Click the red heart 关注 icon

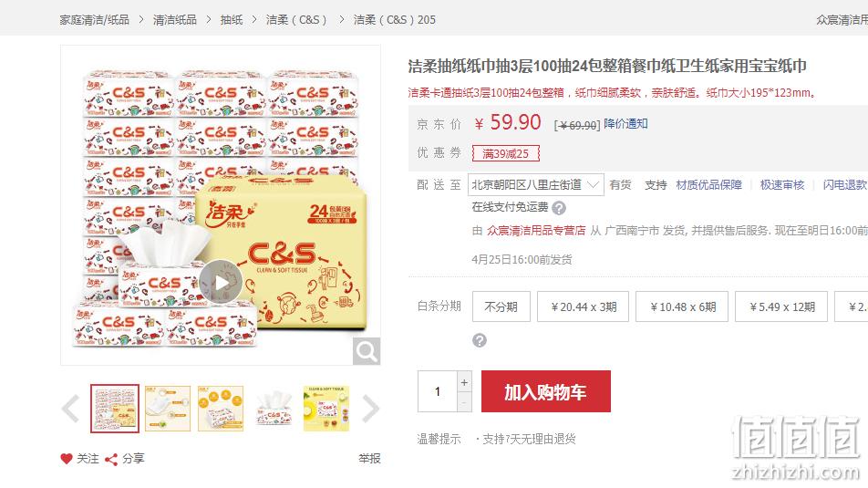(x=67, y=459)
